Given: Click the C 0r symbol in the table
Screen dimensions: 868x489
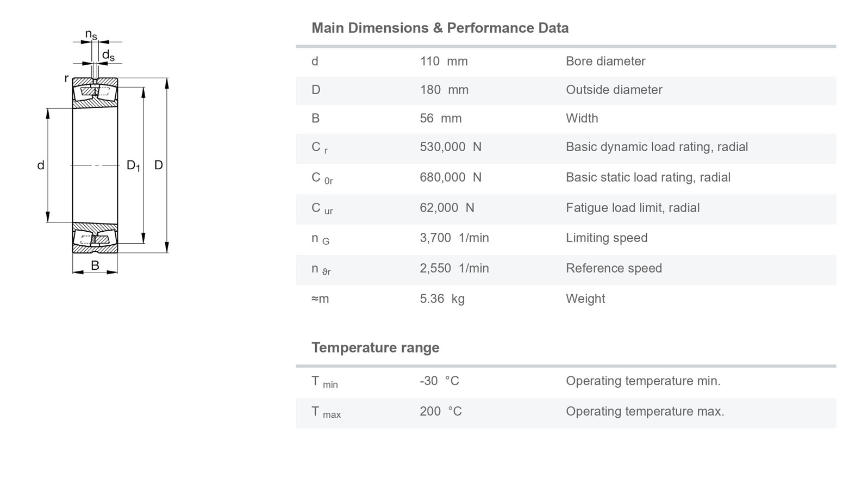Looking at the screenshot, I should pos(322,178).
